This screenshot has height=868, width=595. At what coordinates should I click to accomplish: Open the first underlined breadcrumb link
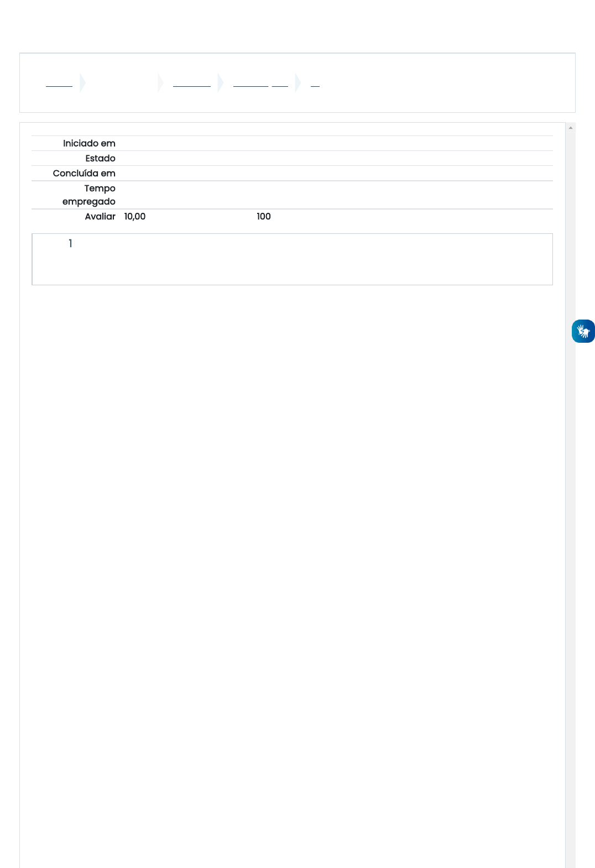coord(59,83)
